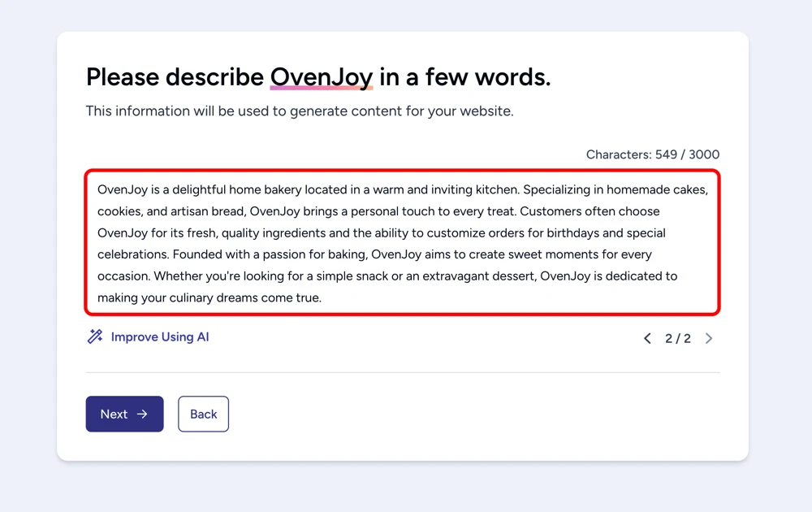Click the subtitle about generating website content
Viewport: 812px width, 512px height.
point(299,111)
